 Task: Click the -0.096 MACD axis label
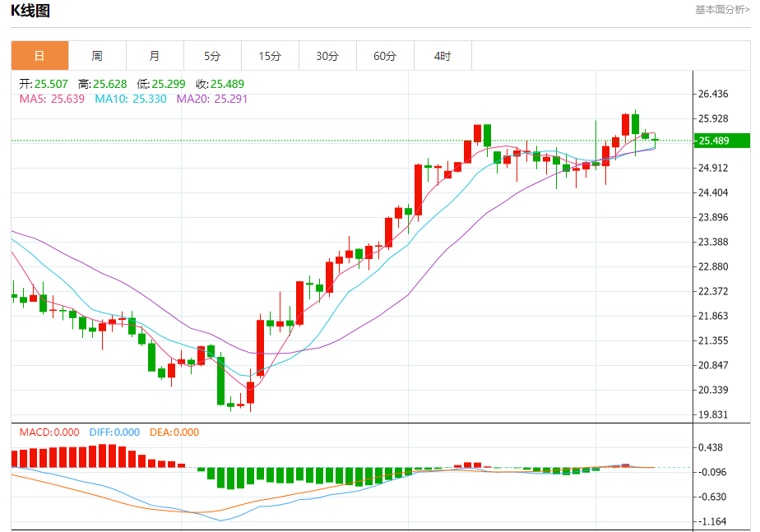712,473
